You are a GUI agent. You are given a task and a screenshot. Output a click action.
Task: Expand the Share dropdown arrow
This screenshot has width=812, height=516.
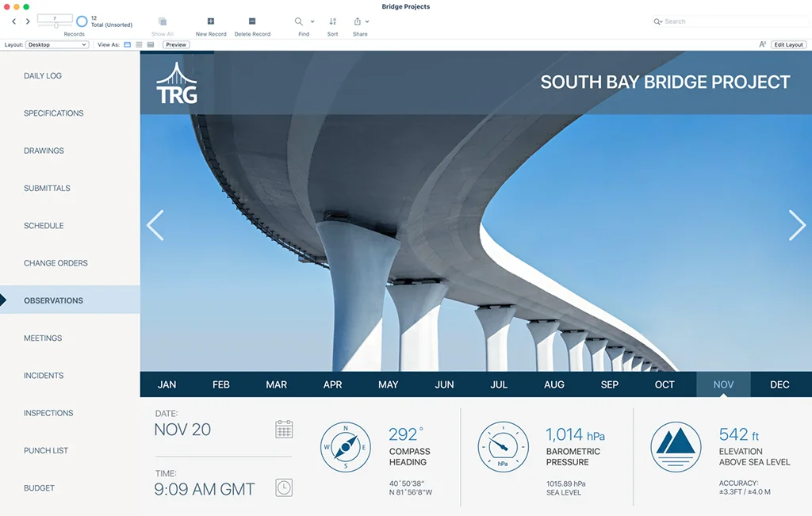click(367, 22)
